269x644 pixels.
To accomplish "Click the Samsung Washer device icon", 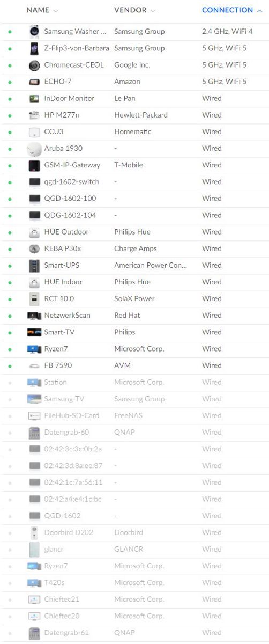I will [x=34, y=32].
